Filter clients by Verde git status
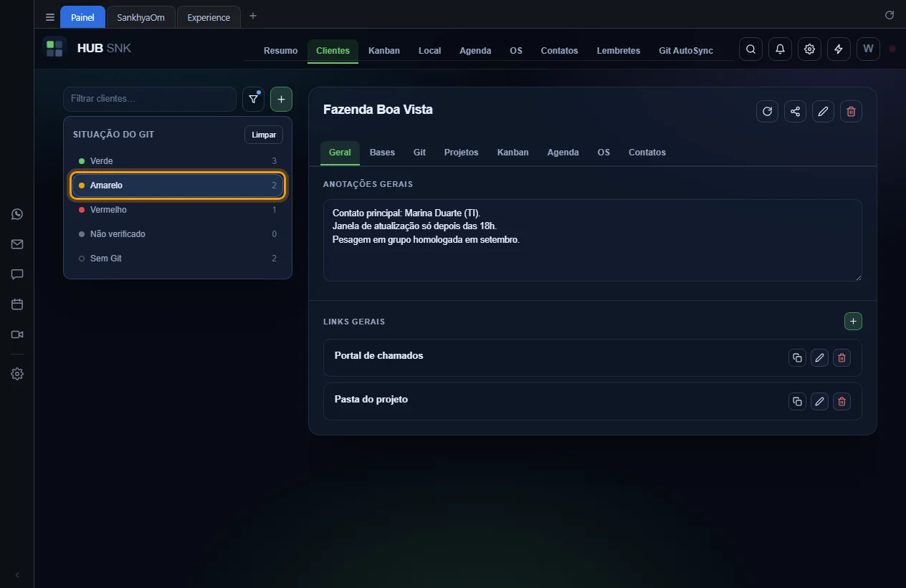The image size is (906, 588). [x=178, y=161]
